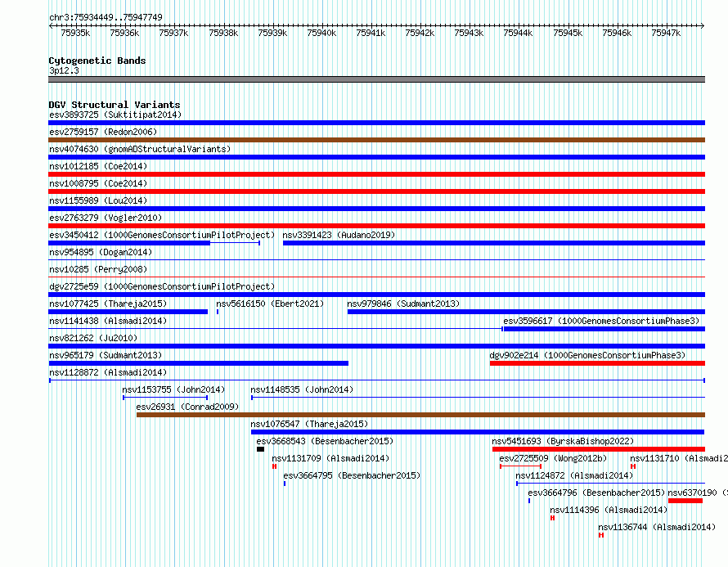728x567 pixels.
Task: Open dgv902e214 (1000GenomesConsortiumPhase3) label
Action: coord(587,355)
